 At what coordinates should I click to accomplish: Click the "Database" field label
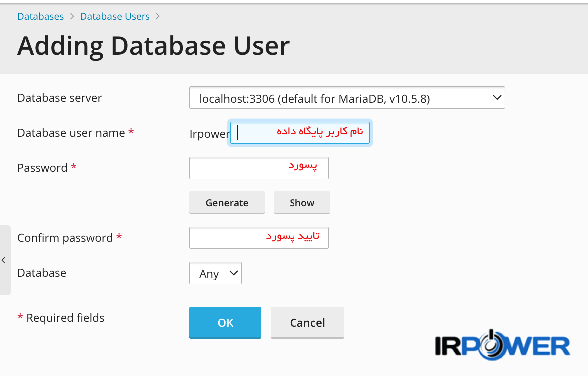pyautogui.click(x=42, y=273)
